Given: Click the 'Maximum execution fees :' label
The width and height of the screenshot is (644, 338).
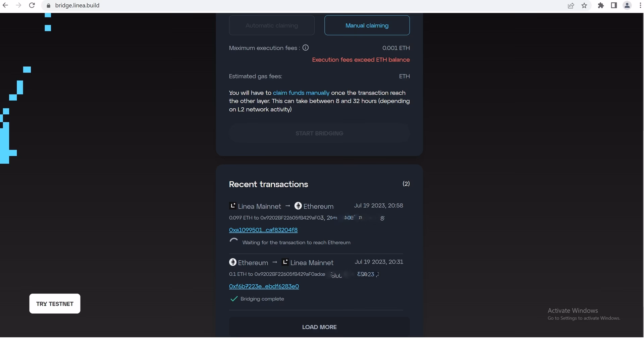Looking at the screenshot, I should [x=265, y=48].
